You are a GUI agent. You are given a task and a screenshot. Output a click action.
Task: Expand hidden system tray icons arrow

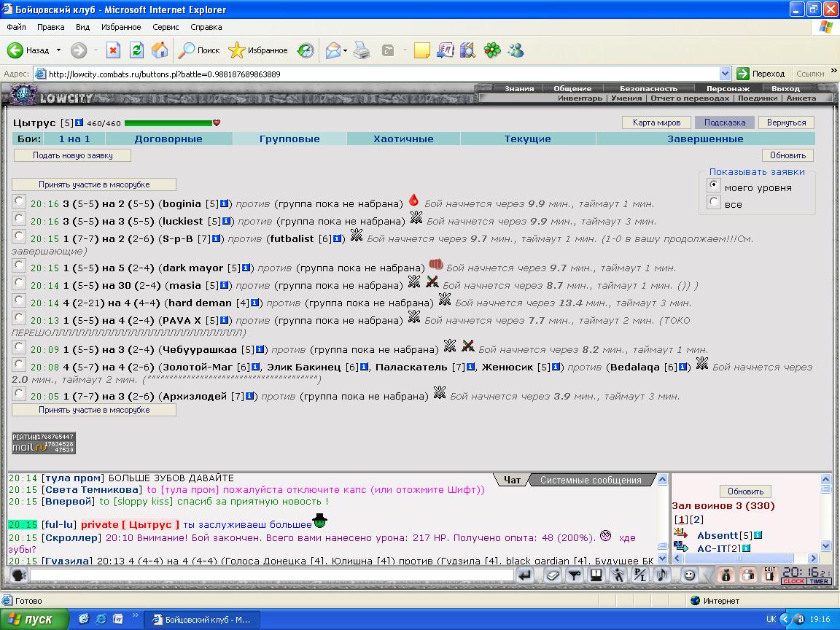coord(786,619)
